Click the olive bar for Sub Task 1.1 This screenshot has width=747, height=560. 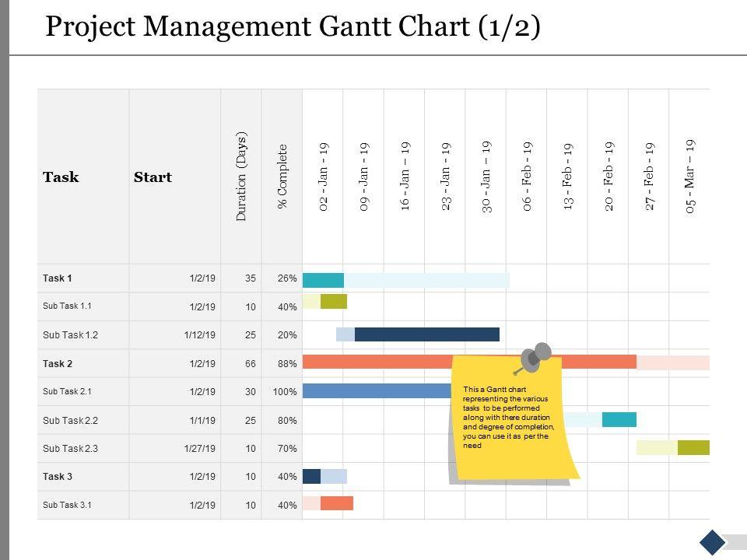click(334, 302)
